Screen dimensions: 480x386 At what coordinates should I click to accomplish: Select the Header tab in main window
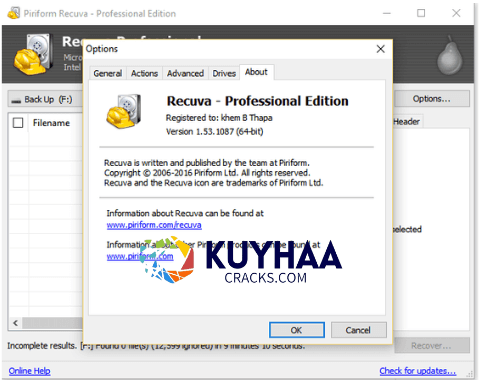coord(406,122)
